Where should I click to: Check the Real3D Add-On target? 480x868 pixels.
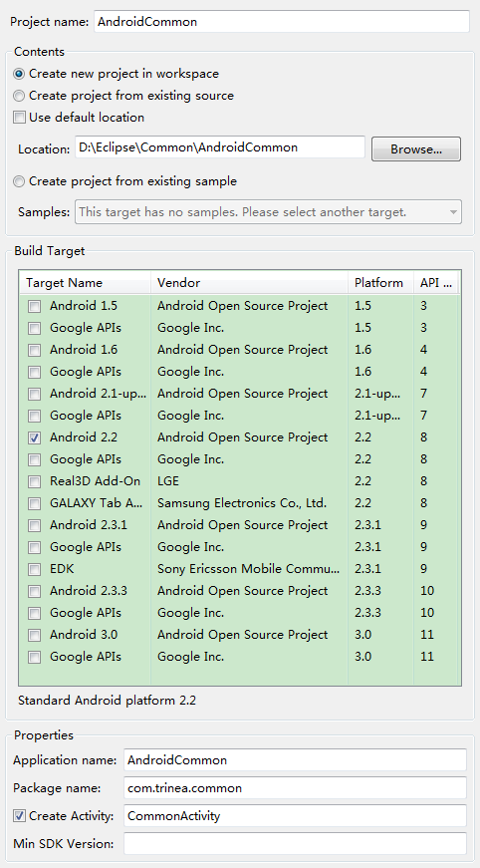click(x=34, y=481)
